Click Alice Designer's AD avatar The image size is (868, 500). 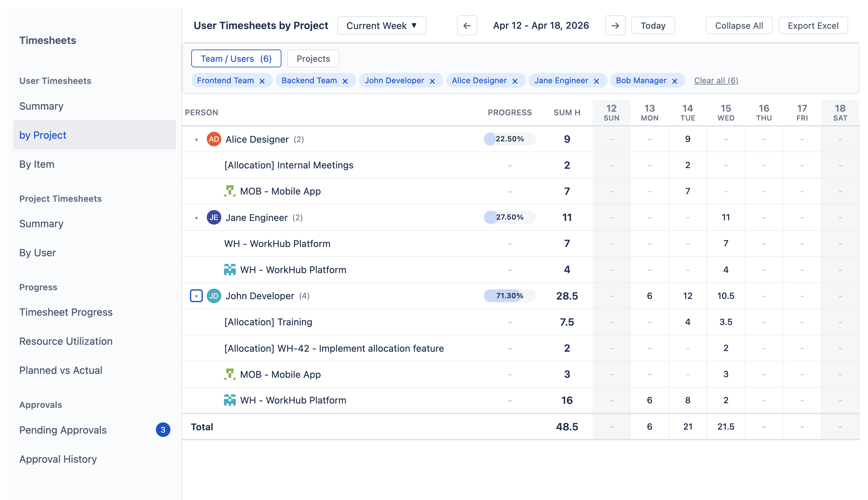(214, 139)
